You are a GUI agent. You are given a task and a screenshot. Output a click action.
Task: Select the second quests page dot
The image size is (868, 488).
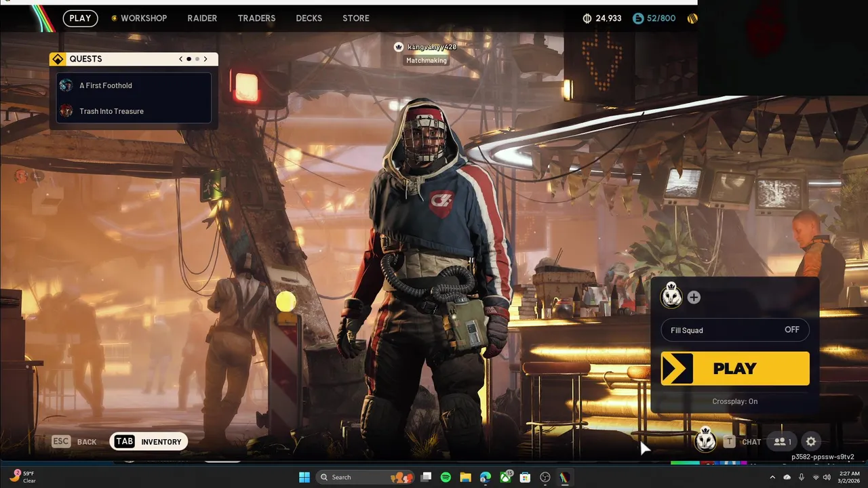(x=197, y=59)
